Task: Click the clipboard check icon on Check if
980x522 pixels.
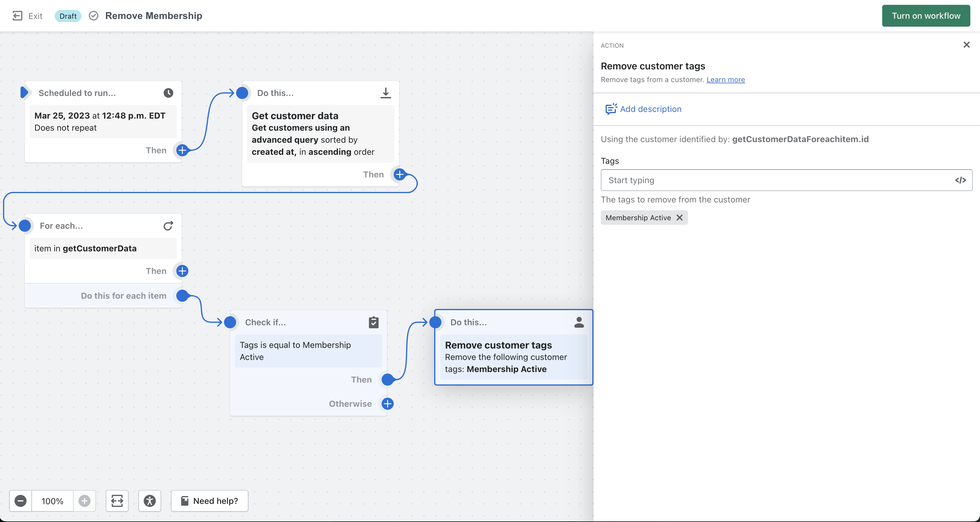Action: tap(373, 322)
